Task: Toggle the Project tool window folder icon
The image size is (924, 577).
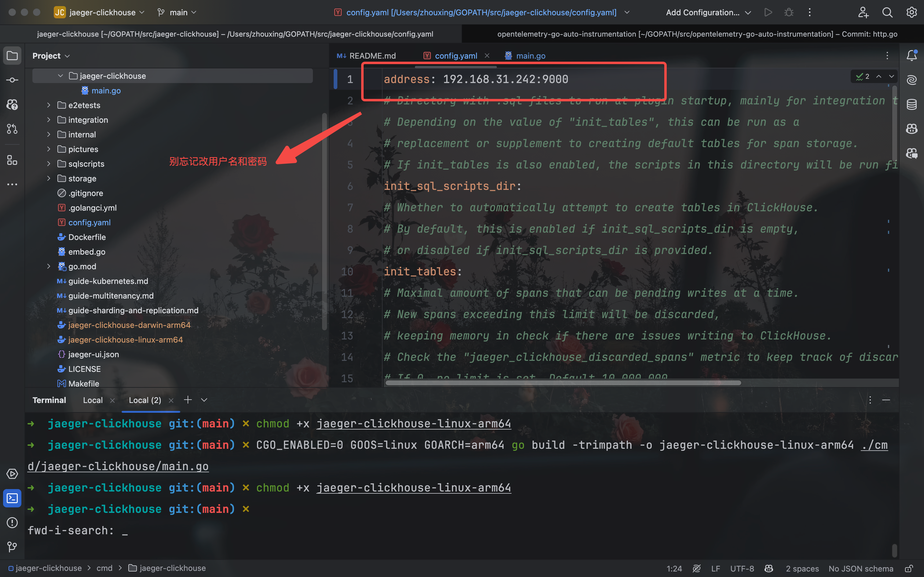Action: (12, 56)
